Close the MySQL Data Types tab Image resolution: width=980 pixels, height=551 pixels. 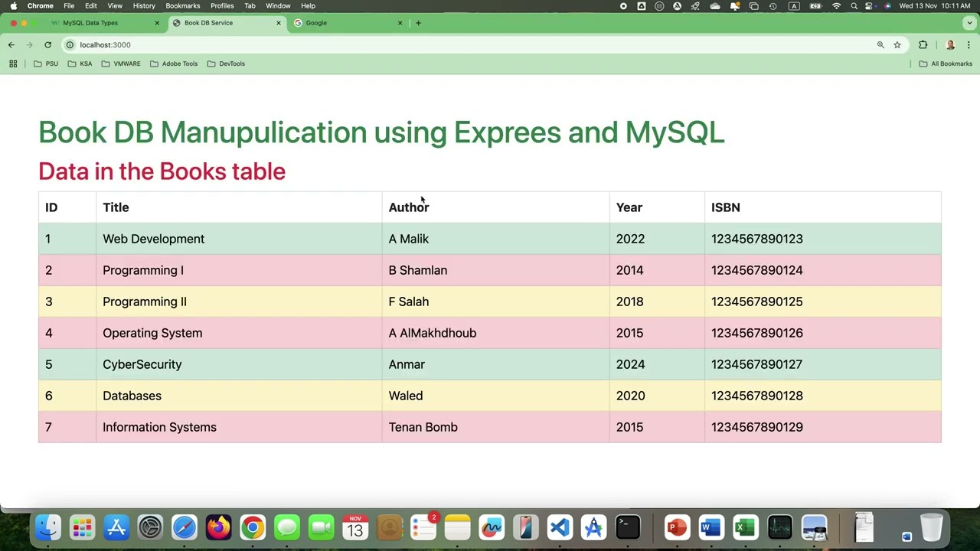click(x=157, y=23)
